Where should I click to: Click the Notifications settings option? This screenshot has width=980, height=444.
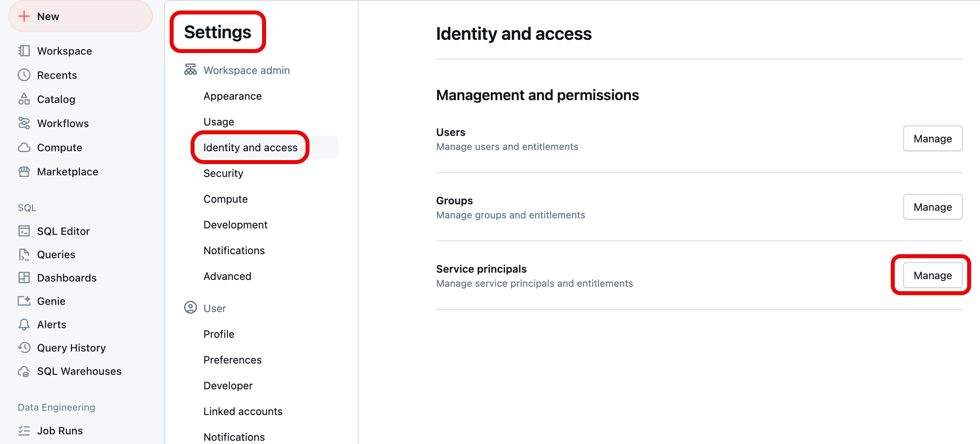pos(234,249)
